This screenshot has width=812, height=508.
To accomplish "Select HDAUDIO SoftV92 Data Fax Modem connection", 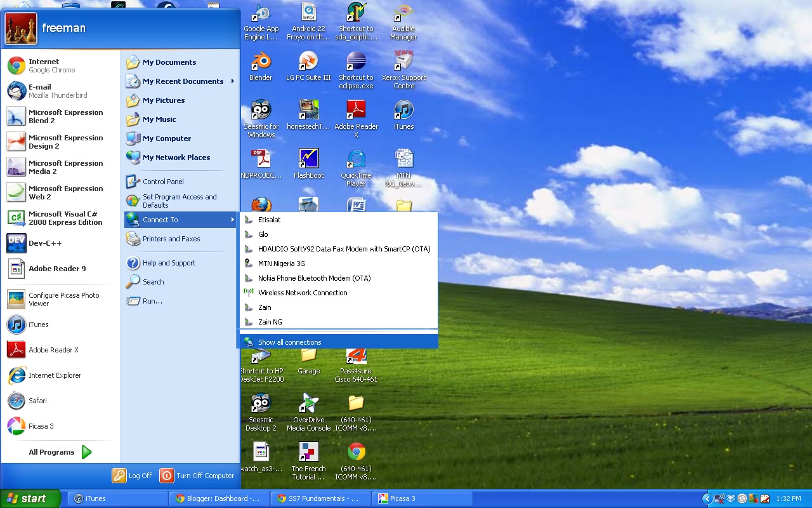I will pos(339,249).
